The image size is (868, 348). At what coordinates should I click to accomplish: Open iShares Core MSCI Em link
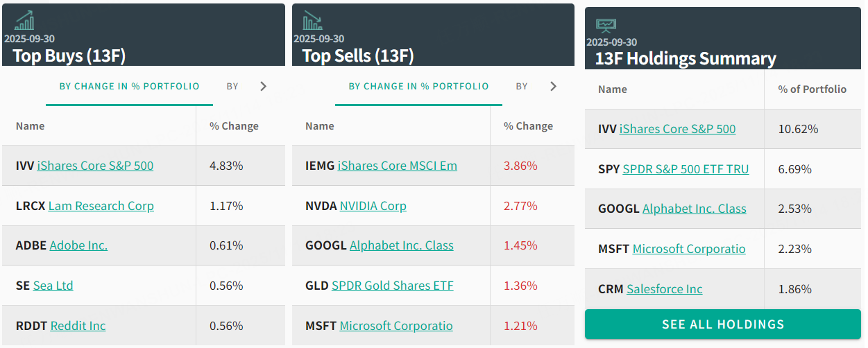[x=398, y=166]
